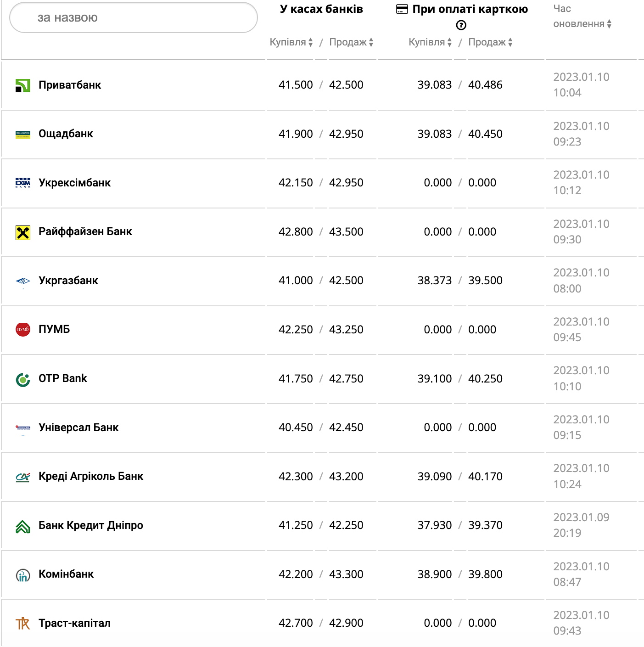Open the Універсал Банк link

pyautogui.click(x=78, y=428)
